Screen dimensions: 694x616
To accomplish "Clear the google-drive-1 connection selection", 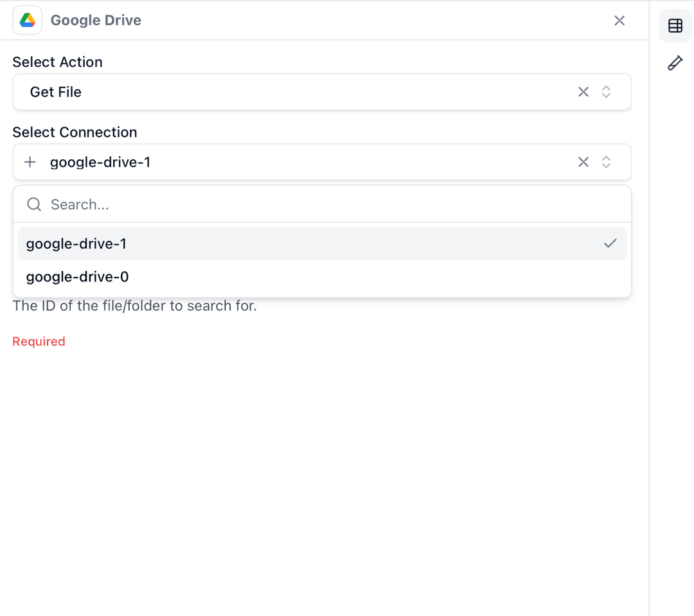I will (x=583, y=162).
